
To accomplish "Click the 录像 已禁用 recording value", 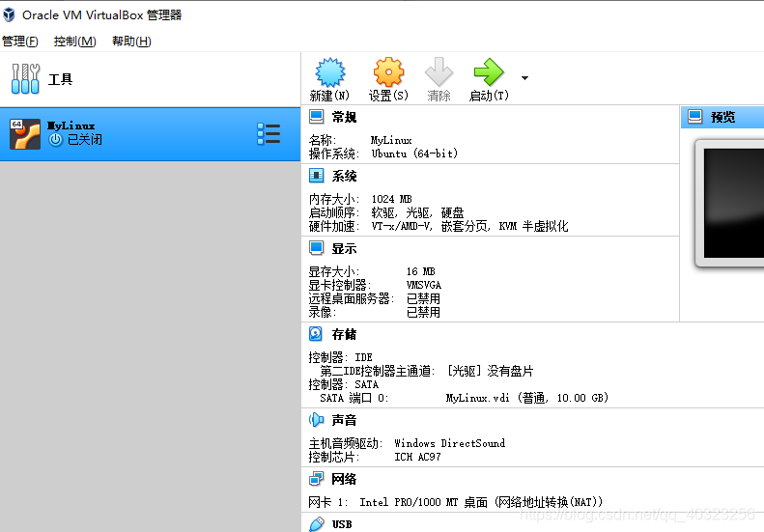I will point(423,312).
